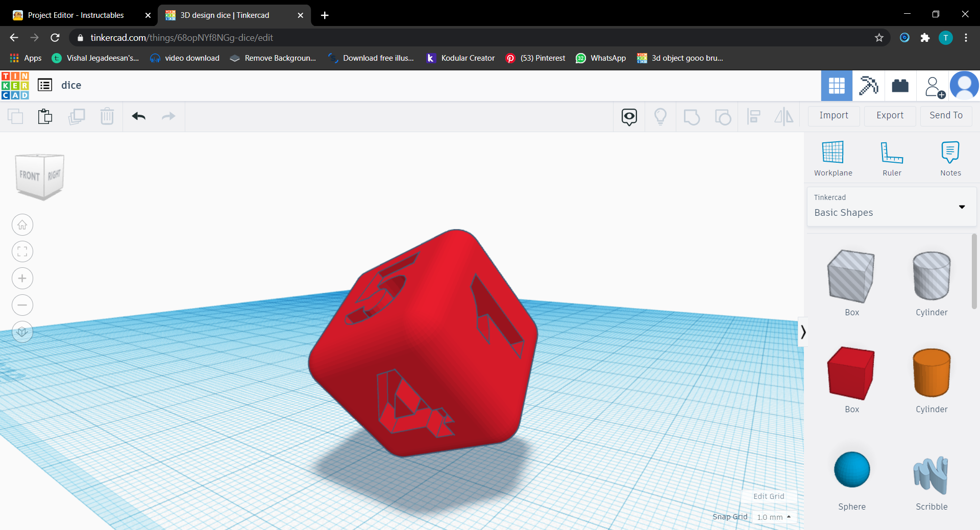
Task: Select the Group shapes tool
Action: [692, 116]
